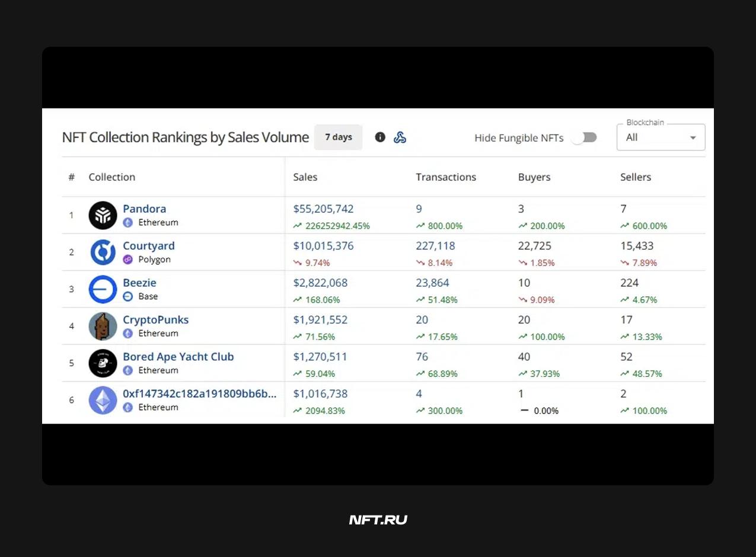Sort by the Sales column header
The width and height of the screenshot is (756, 557).
point(305,177)
